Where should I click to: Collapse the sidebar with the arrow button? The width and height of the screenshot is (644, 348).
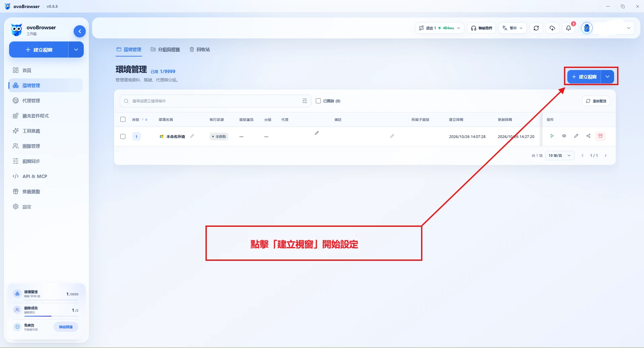[x=80, y=31]
